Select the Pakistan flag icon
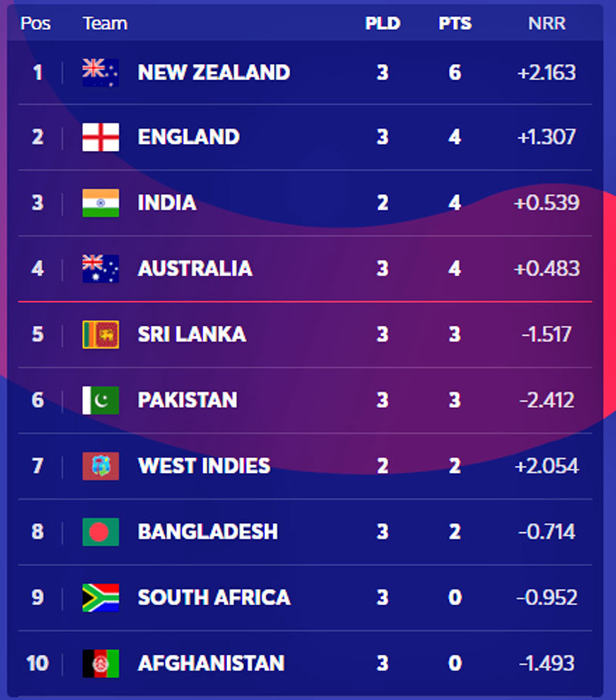The height and width of the screenshot is (700, 616). tap(101, 400)
